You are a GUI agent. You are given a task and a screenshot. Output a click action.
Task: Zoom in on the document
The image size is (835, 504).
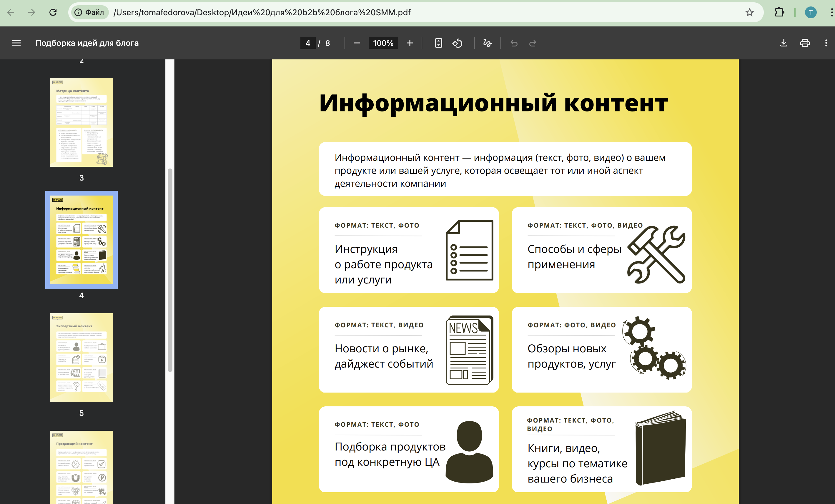tap(410, 43)
